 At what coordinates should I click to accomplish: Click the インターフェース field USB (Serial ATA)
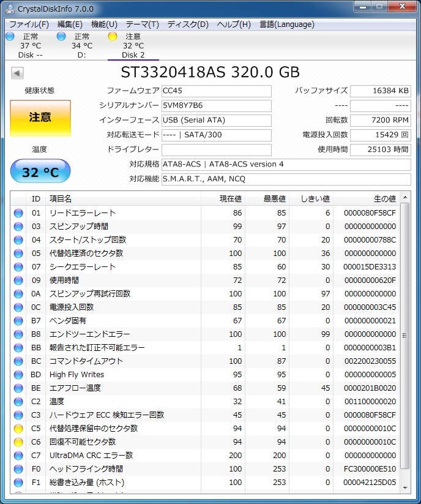tap(217, 121)
